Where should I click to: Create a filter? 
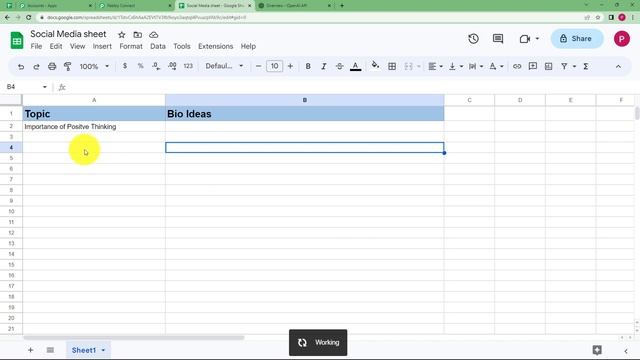[x=564, y=66]
